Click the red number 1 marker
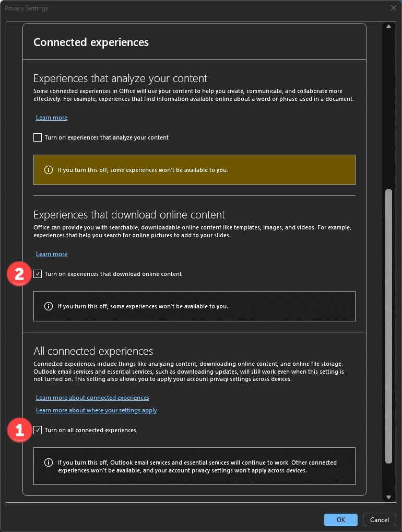This screenshot has width=402, height=532. (x=19, y=430)
